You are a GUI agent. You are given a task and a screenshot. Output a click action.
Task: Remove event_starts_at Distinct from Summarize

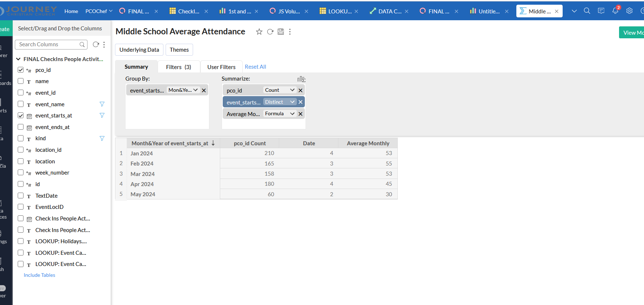click(300, 102)
